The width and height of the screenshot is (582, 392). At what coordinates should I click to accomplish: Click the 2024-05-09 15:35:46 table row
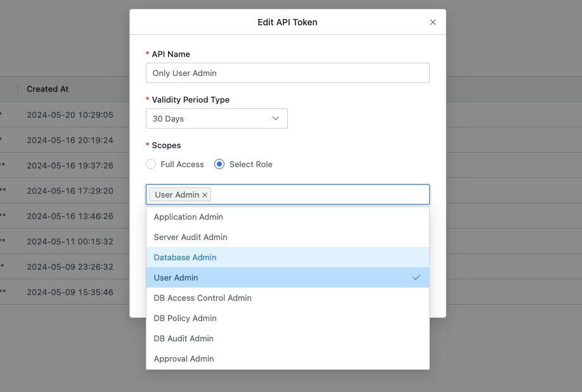point(70,292)
